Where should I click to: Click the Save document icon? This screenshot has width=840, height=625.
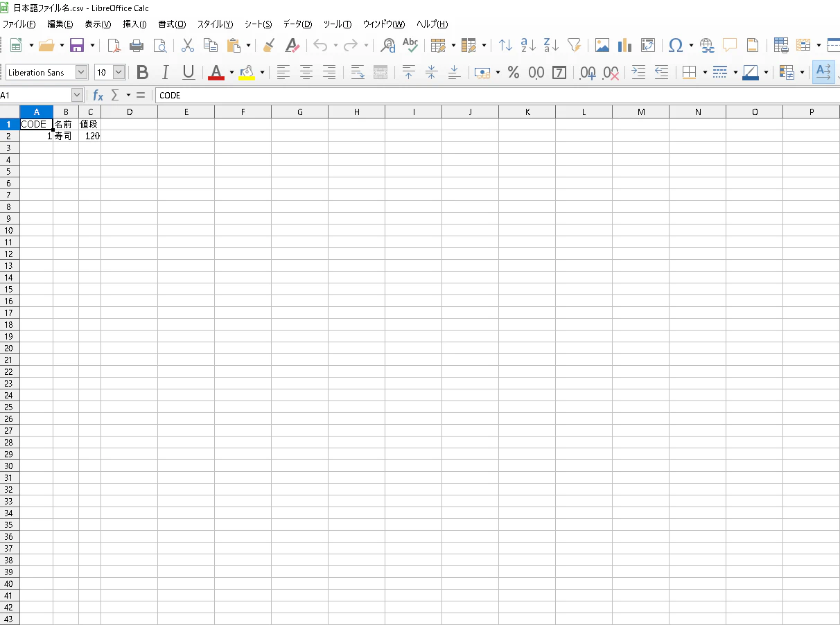[x=77, y=46]
